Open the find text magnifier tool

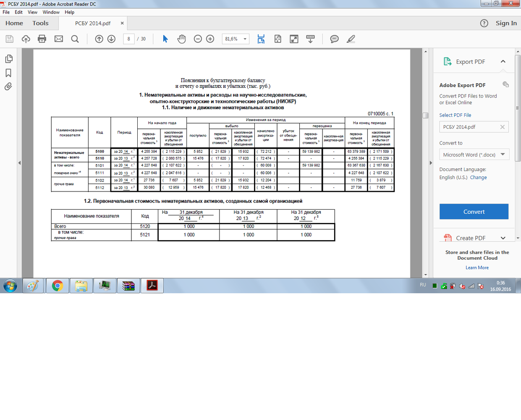tap(75, 39)
